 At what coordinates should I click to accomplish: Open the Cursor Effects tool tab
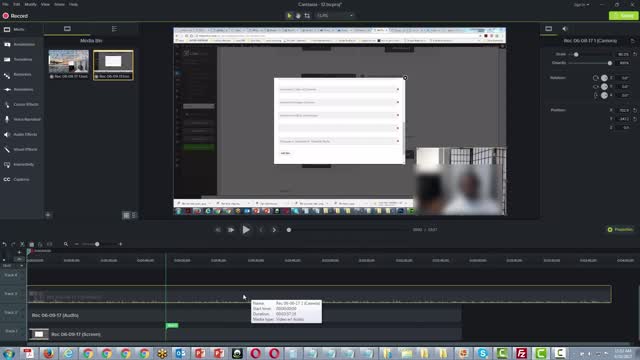[x=21, y=104]
